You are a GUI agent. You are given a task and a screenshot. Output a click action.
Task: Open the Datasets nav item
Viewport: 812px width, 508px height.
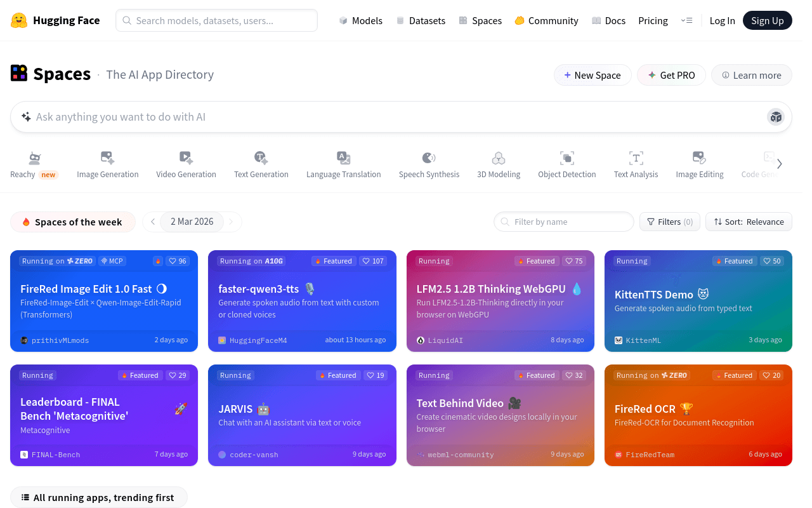point(421,20)
